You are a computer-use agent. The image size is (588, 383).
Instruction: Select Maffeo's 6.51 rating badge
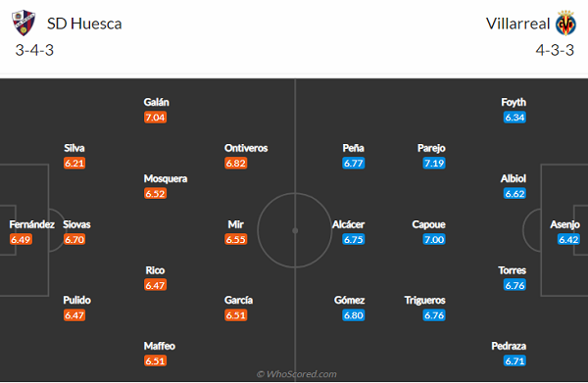coord(155,360)
